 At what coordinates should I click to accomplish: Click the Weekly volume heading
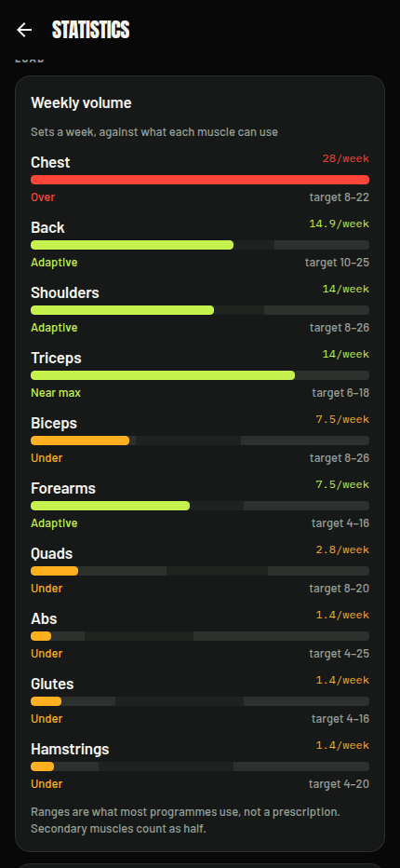coord(81,103)
